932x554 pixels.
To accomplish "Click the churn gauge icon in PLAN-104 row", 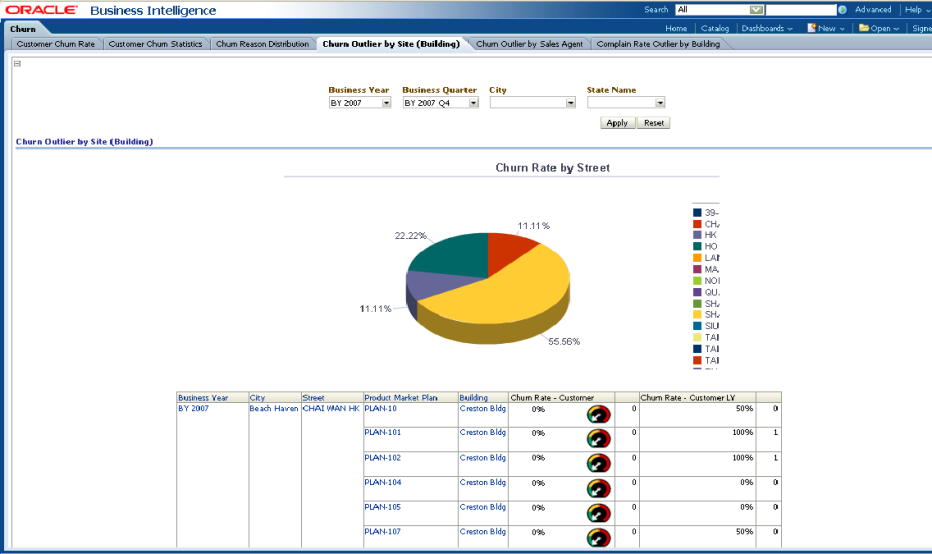I will pos(599,489).
